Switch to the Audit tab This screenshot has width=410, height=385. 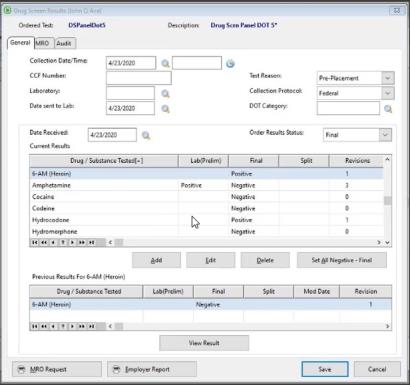tap(64, 44)
